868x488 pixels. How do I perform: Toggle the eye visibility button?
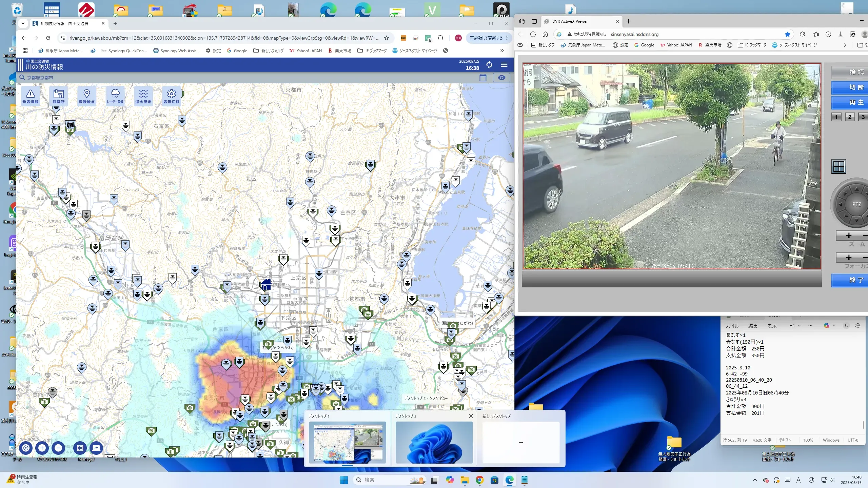pyautogui.click(x=501, y=78)
